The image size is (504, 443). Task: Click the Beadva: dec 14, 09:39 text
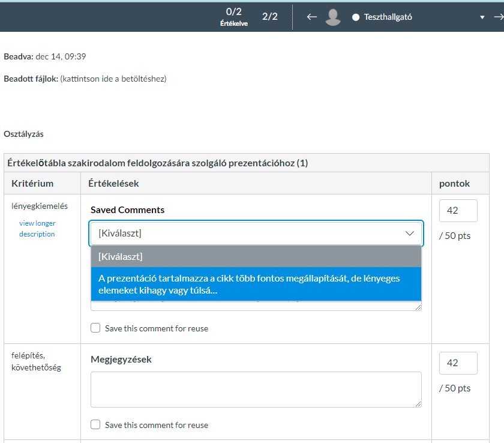pos(44,56)
